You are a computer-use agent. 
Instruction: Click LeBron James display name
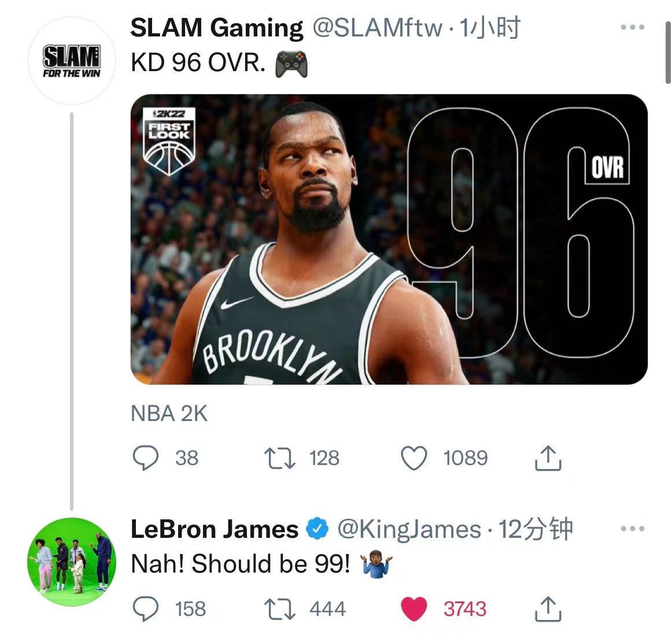click(x=215, y=530)
